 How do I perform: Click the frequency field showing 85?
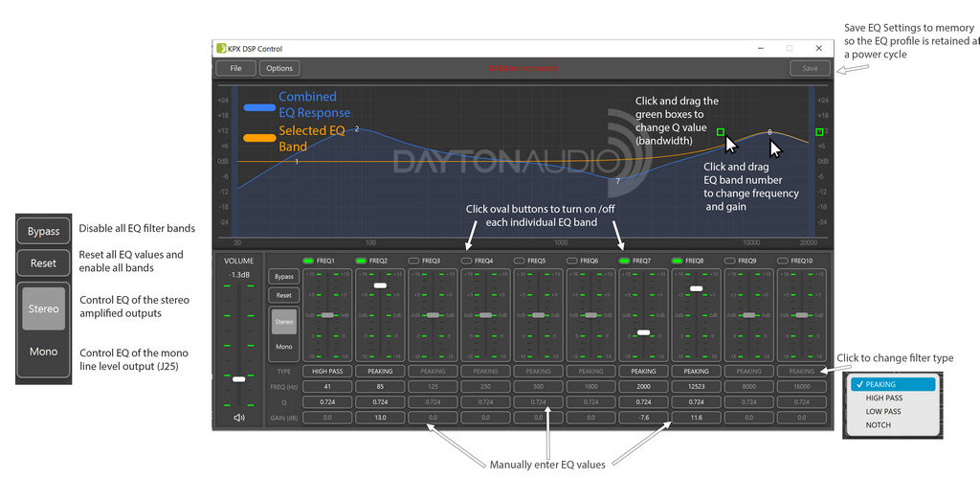(381, 387)
